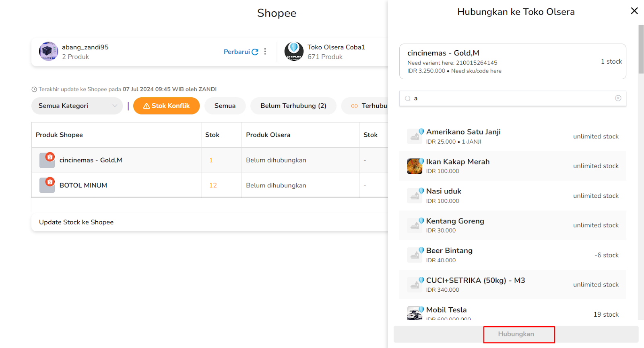Click the warning icon in Stok Konflik
The width and height of the screenshot is (644, 348).
147,106
